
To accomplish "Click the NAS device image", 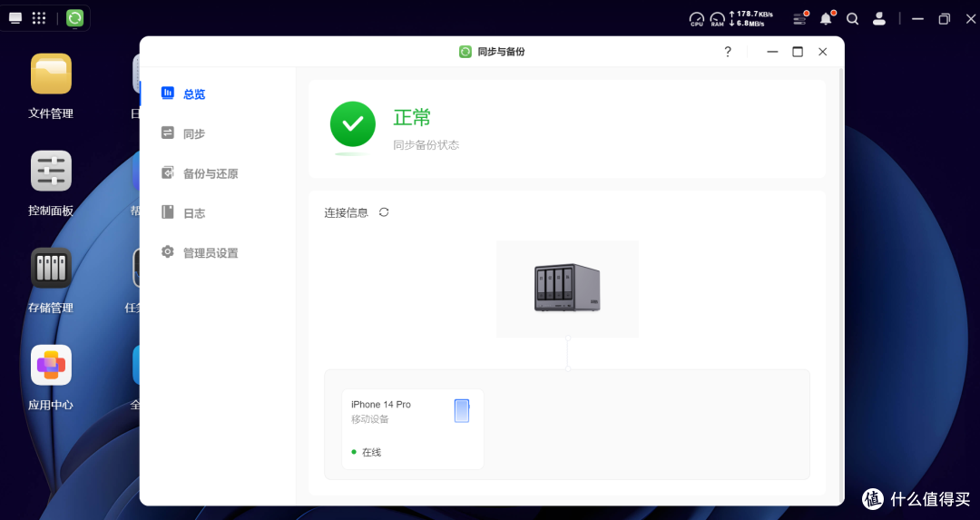I will pos(567,288).
